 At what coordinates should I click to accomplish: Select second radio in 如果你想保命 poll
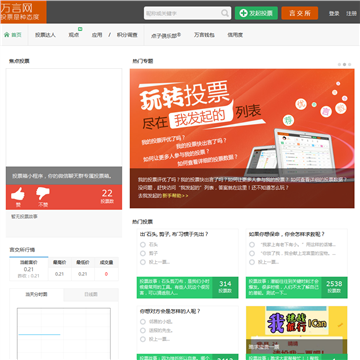click(x=252, y=253)
